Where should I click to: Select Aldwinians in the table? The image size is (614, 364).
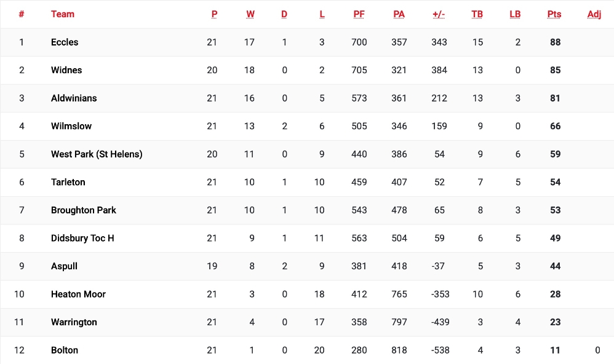pos(74,98)
